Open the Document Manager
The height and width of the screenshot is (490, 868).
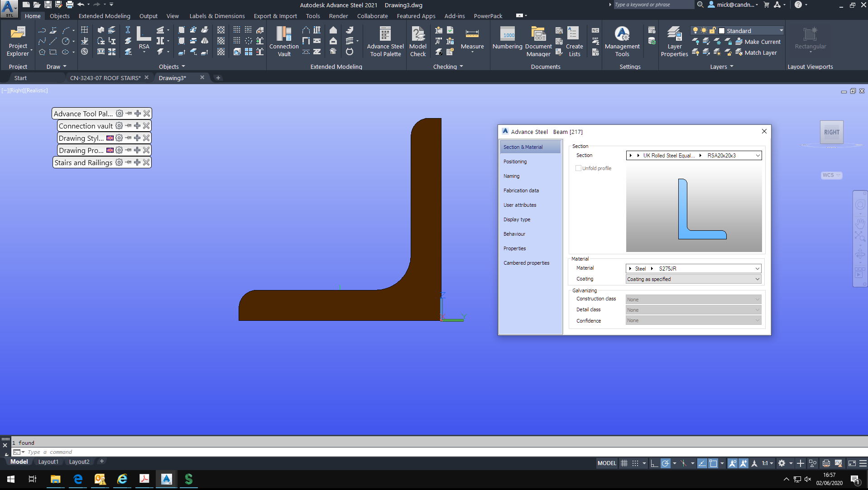tap(538, 41)
